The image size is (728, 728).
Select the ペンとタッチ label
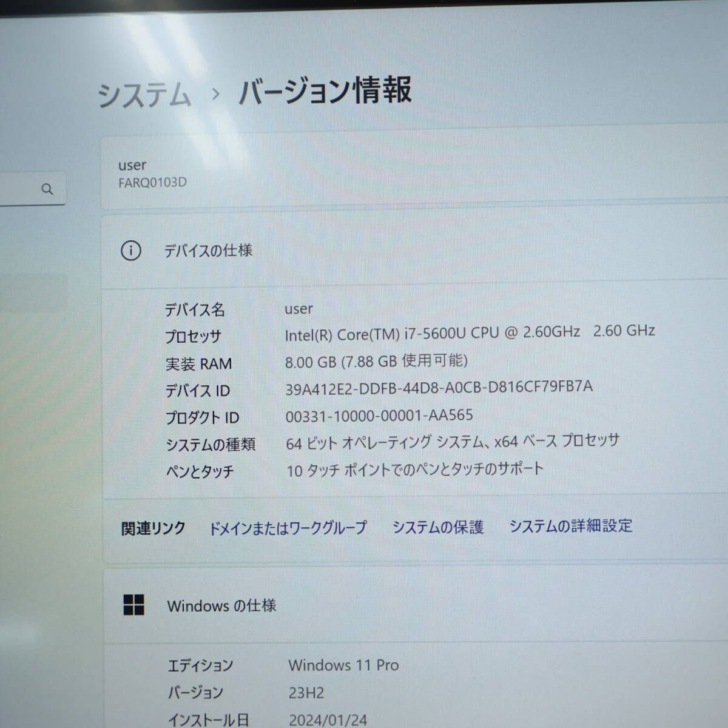[x=200, y=471]
